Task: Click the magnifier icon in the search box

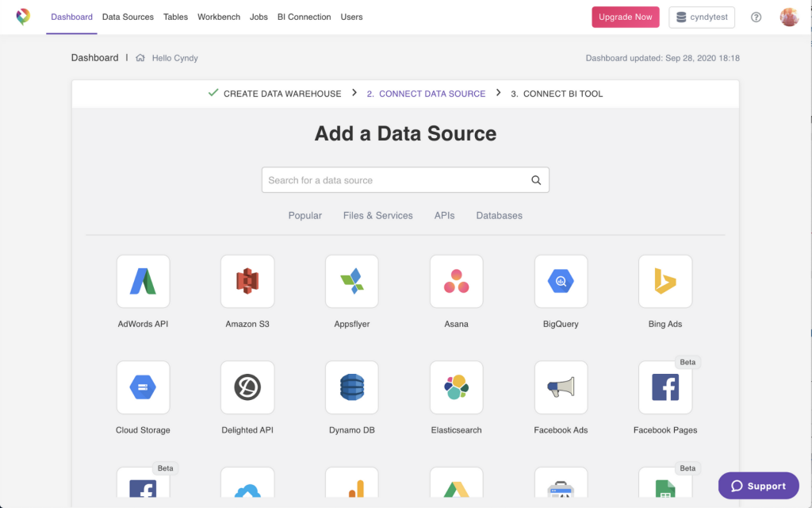Action: (x=536, y=180)
